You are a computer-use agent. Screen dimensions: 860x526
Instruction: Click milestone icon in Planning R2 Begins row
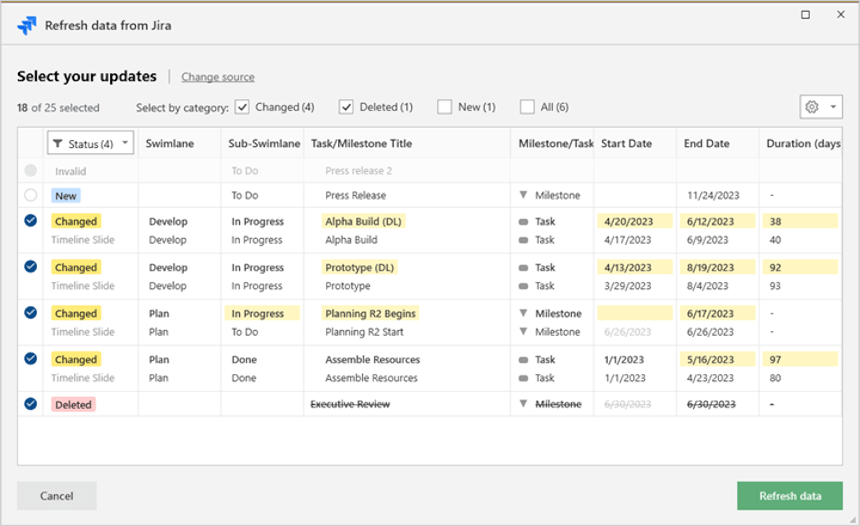(523, 314)
